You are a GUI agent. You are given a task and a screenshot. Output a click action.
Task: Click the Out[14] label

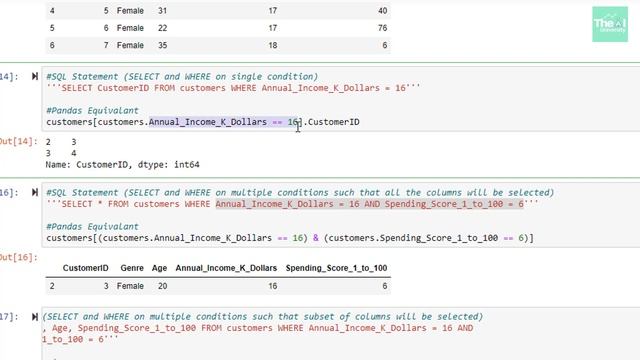coord(19,141)
